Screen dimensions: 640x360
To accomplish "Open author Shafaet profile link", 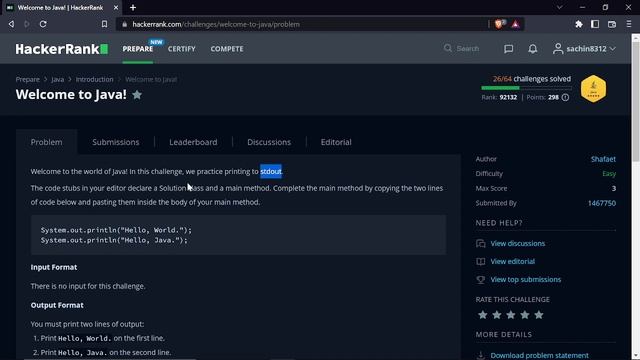I will click(603, 159).
